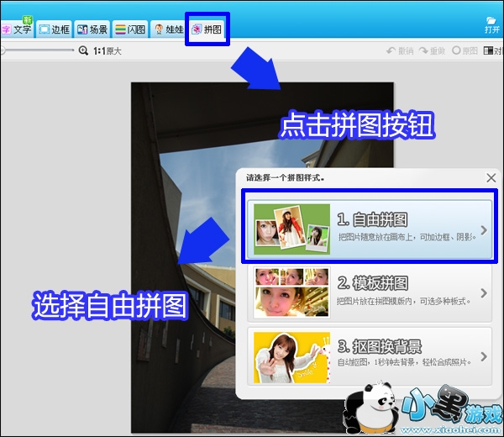The width and height of the screenshot is (504, 437).
Task: Set view to 1:1 原大 original size
Action: (107, 51)
